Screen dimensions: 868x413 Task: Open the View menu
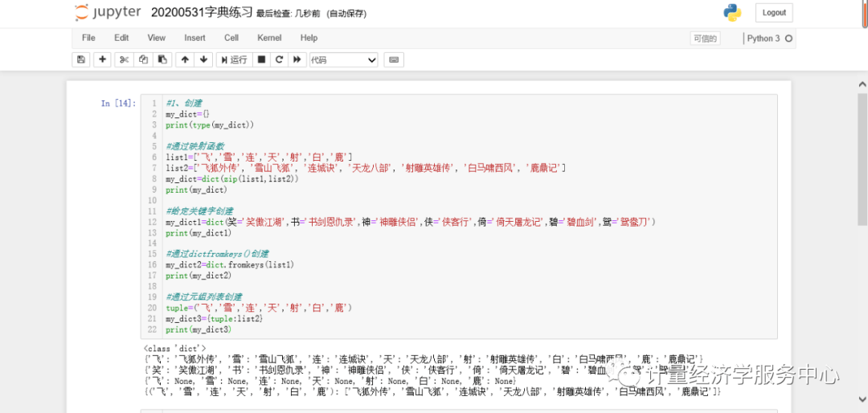click(x=156, y=38)
